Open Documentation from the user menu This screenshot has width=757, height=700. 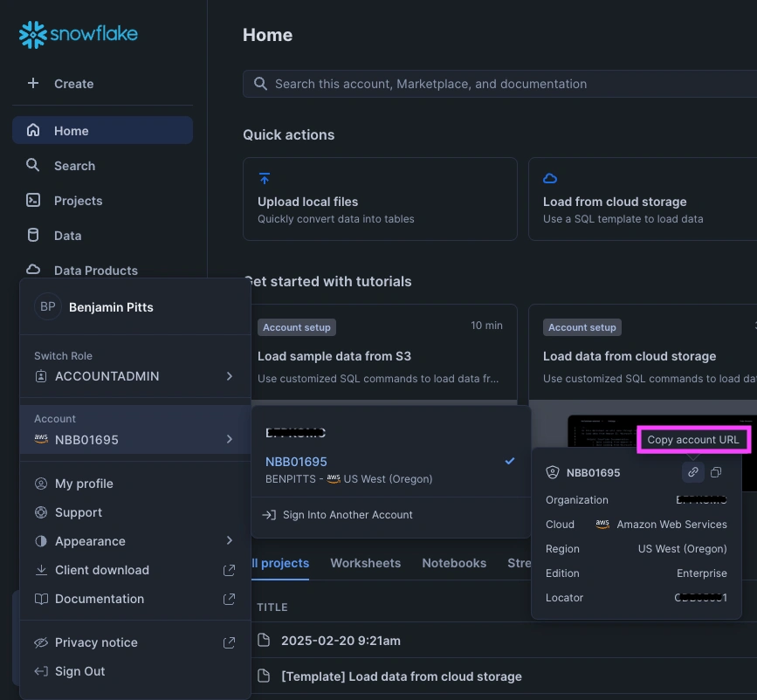pyautogui.click(x=135, y=599)
